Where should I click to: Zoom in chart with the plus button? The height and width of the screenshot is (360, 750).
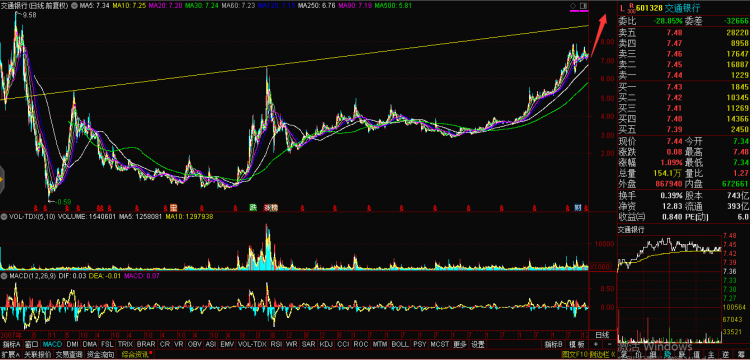[596, 344]
